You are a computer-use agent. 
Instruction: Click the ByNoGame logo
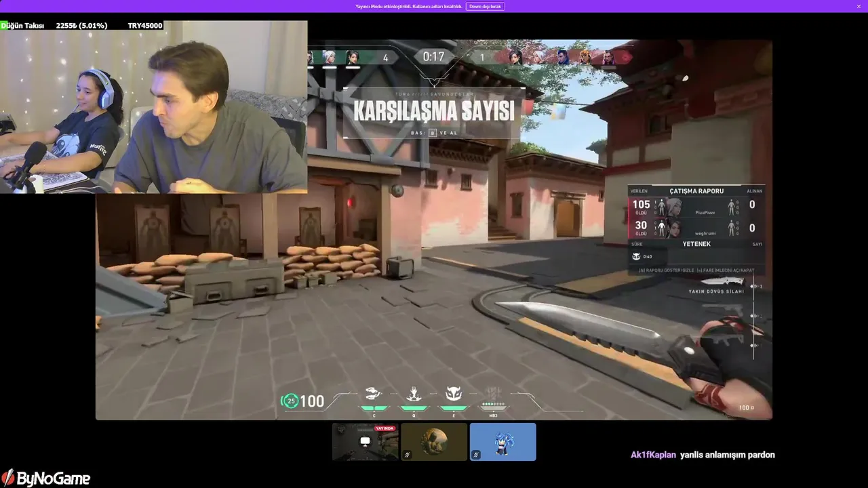click(x=45, y=478)
